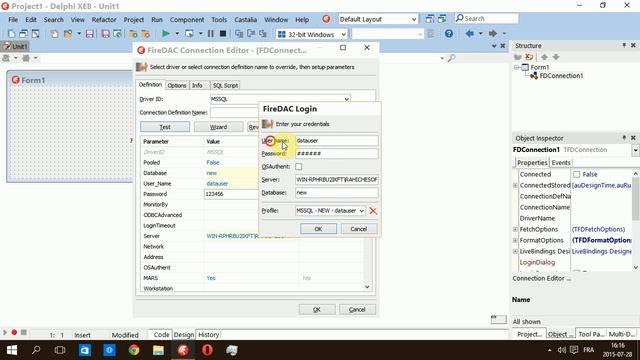Open the Default Layout dropdown

tap(414, 19)
